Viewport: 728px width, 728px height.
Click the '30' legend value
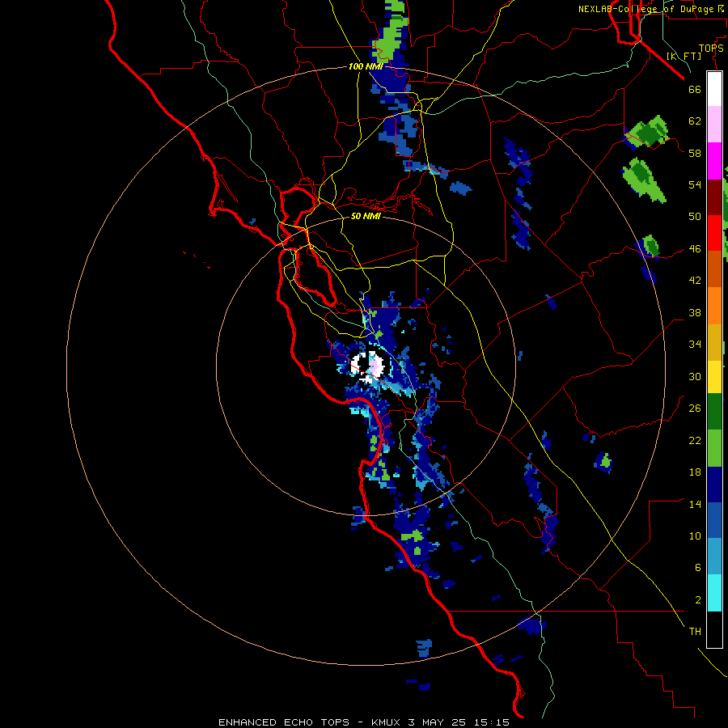pos(695,376)
